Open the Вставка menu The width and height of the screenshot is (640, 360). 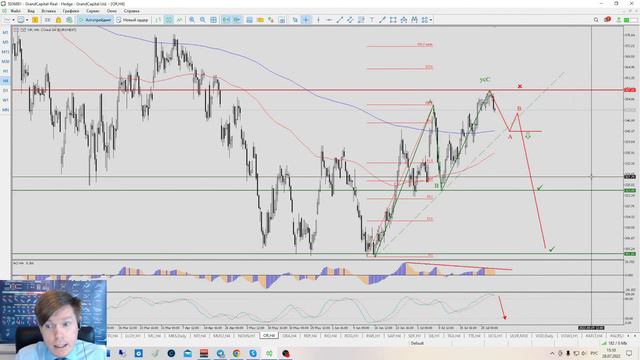(x=49, y=11)
